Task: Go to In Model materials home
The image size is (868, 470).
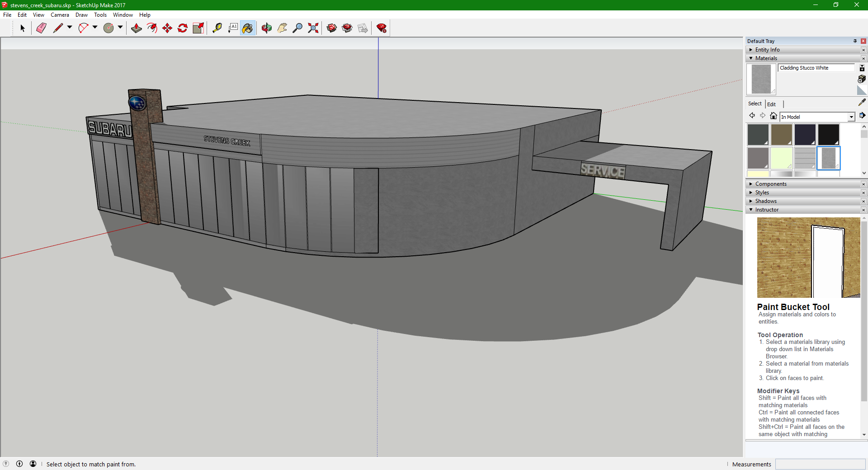Action: (x=774, y=116)
